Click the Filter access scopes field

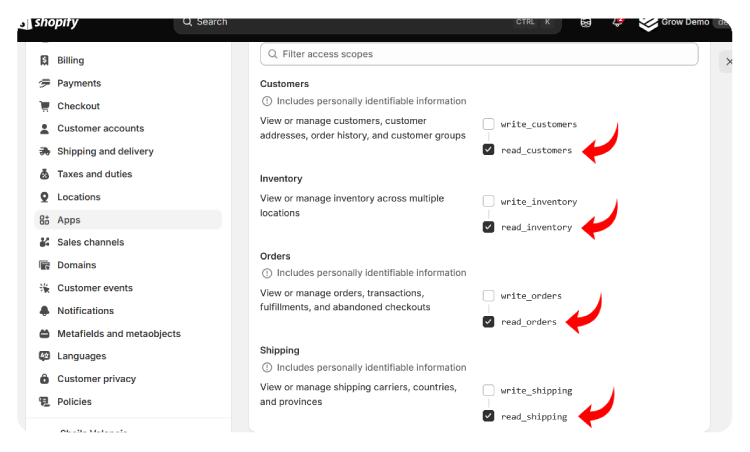479,54
